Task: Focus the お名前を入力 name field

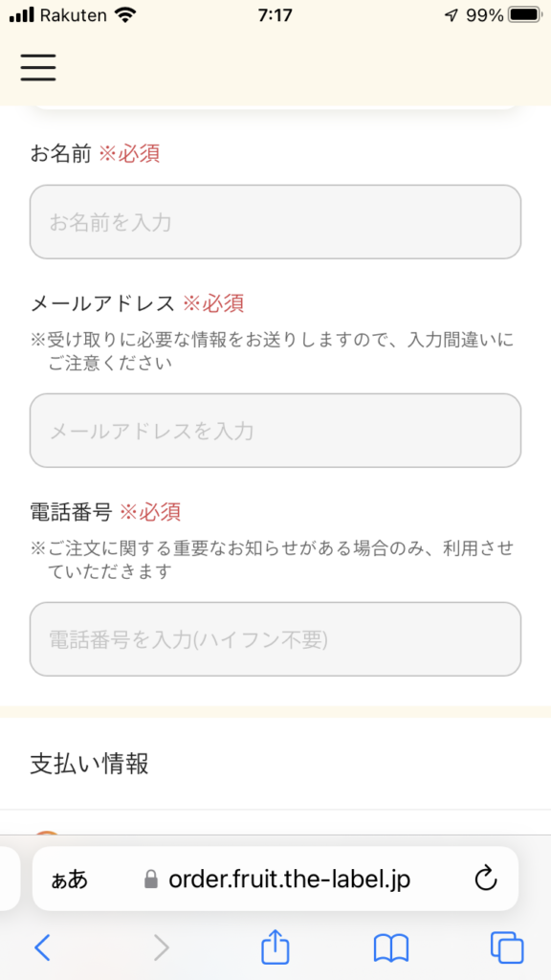Action: coord(275,222)
